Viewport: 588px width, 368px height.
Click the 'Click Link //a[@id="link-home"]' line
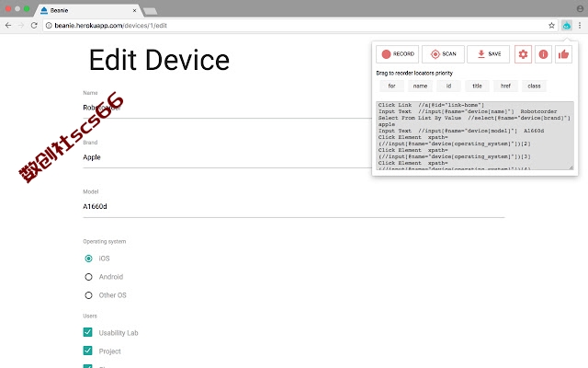click(431, 105)
